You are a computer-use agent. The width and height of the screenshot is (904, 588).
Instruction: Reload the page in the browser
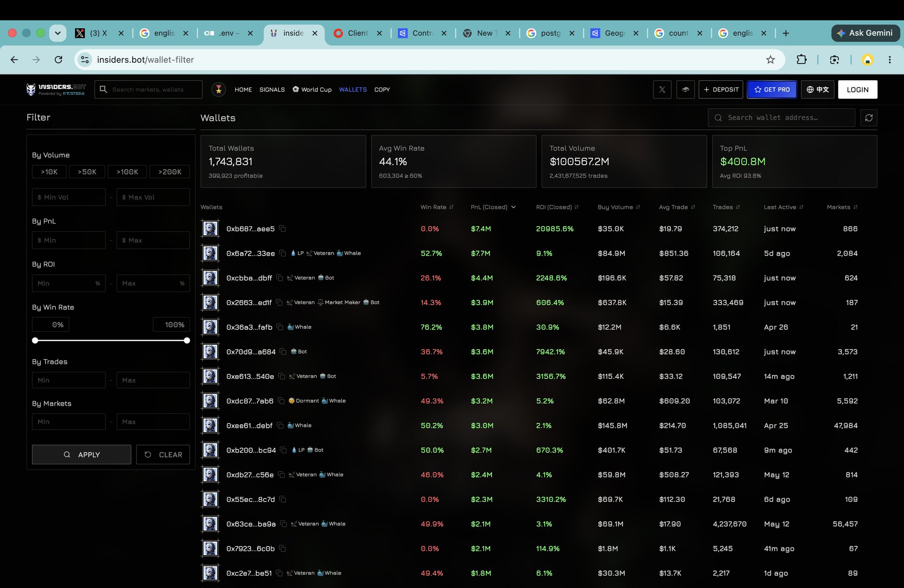58,60
